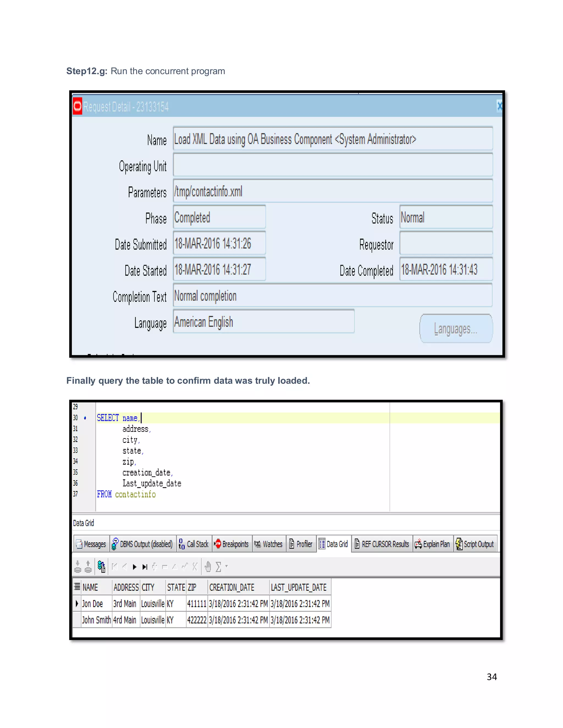
Task: Open the DBMS Output (disabled) tab
Action: pyautogui.click(x=142, y=544)
